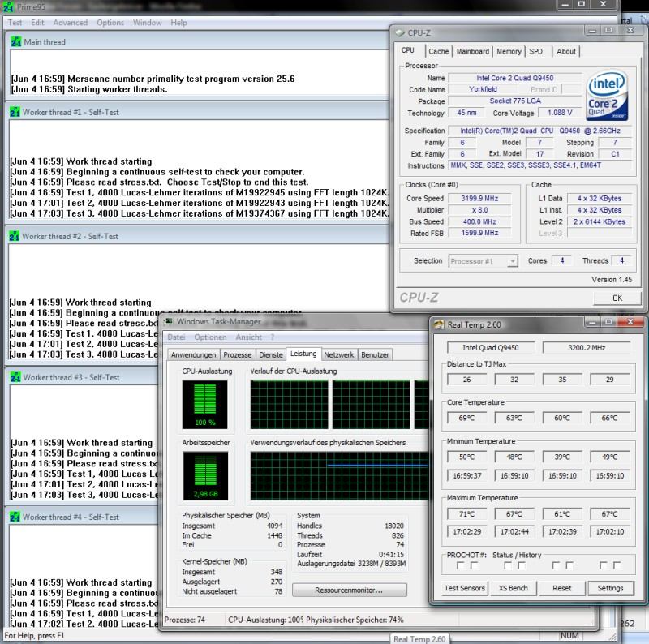Select the CPU tab in CPU-Z
649x644 pixels.
pyautogui.click(x=408, y=50)
